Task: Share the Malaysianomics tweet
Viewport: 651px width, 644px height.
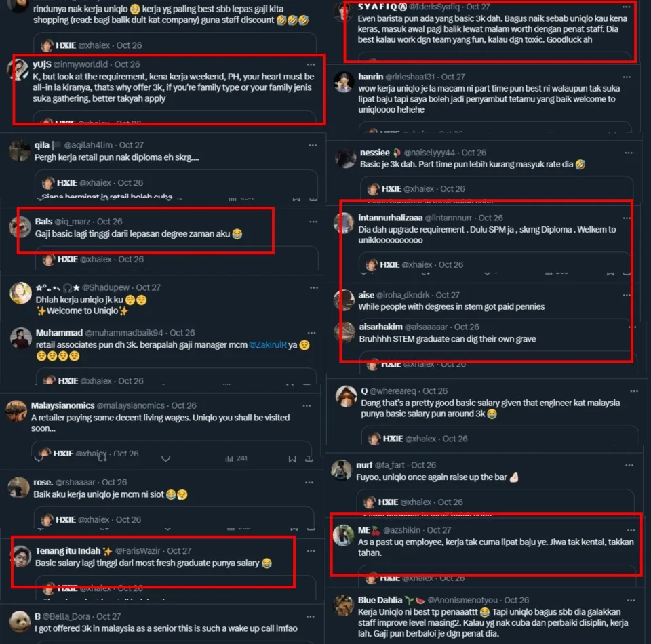Action: (x=309, y=458)
